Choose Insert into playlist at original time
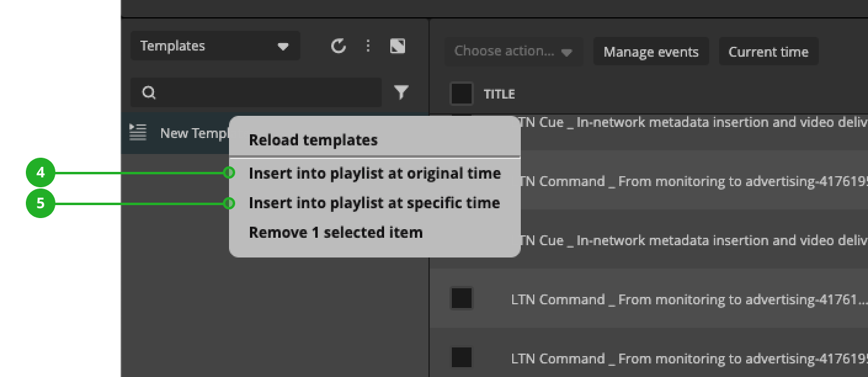 point(374,173)
